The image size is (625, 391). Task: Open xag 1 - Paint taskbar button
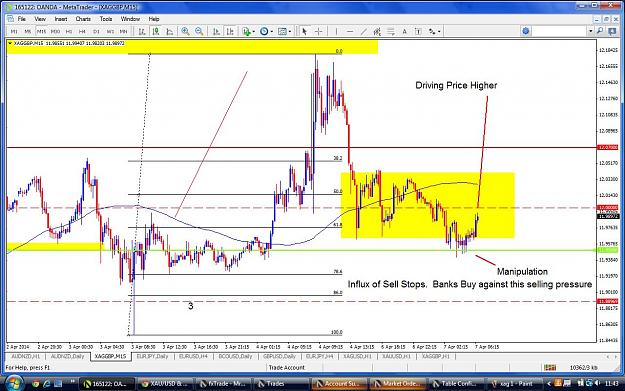[x=514, y=384]
